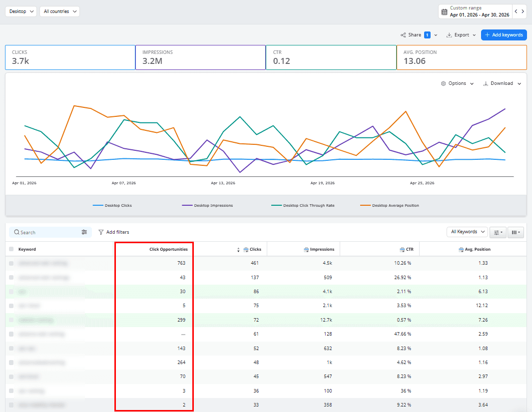
Task: Check the row with 137 clicks
Action: pyautogui.click(x=11, y=277)
